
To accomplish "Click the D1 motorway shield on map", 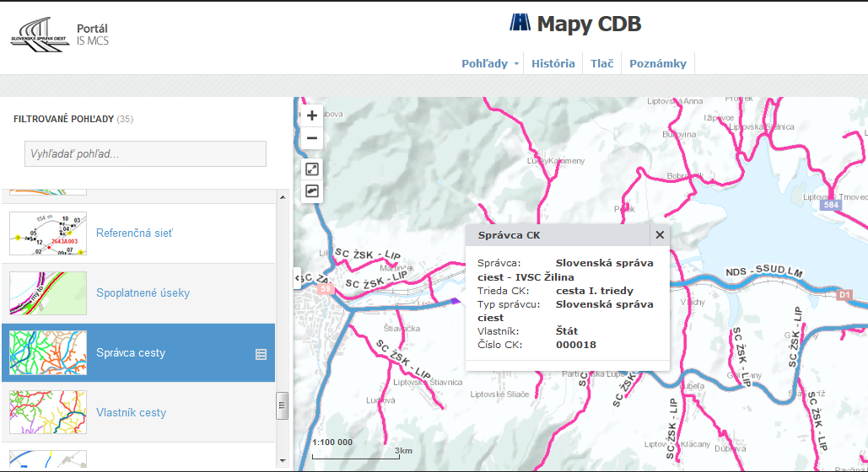I will pyautogui.click(x=844, y=295).
